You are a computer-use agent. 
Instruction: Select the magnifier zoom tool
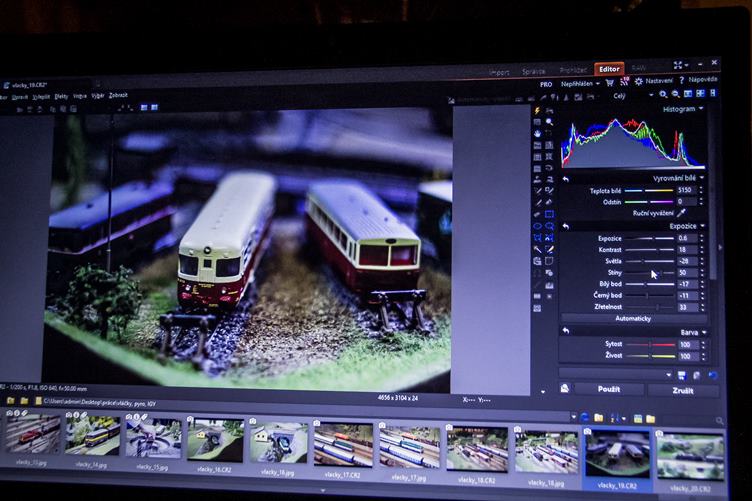coord(549,122)
